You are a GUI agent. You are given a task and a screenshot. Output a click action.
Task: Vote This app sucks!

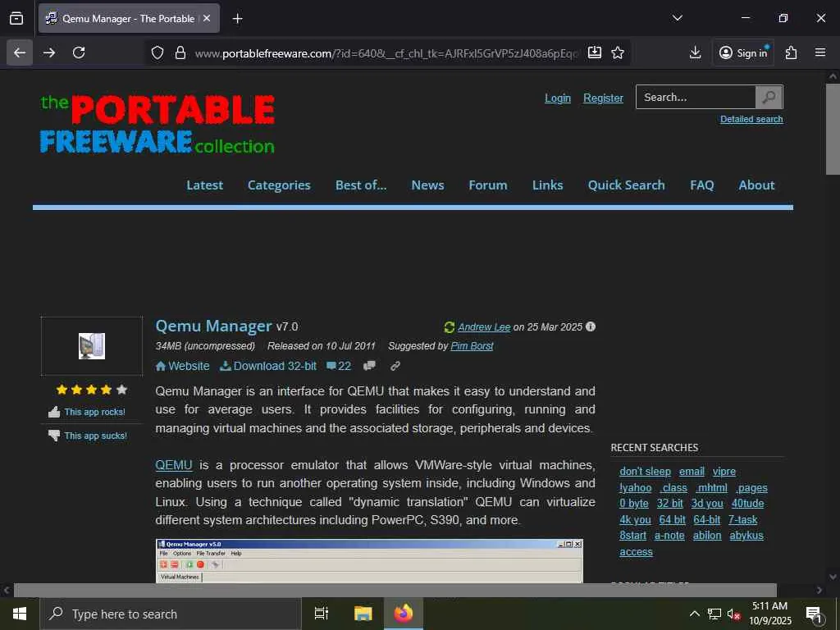pos(87,436)
